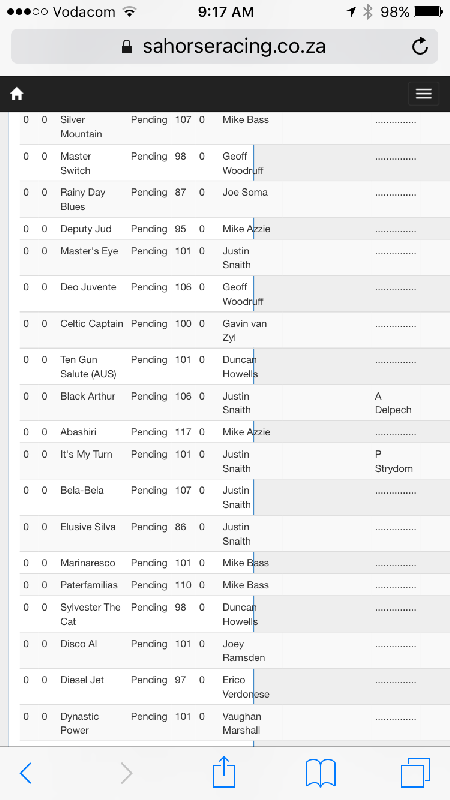Tap Ten Gun Salute (AUS) entry
450x800 pixels.
coord(88,366)
